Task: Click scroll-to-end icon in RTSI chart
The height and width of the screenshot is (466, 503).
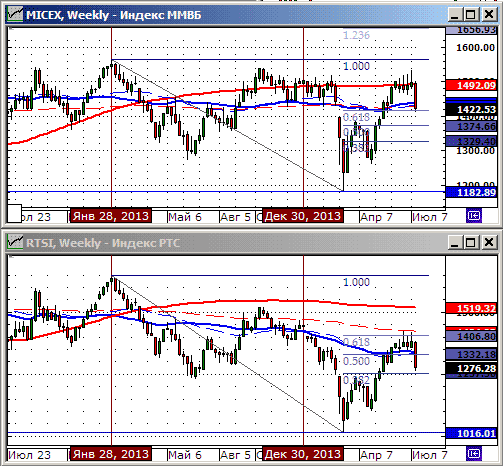Action: [x=474, y=454]
